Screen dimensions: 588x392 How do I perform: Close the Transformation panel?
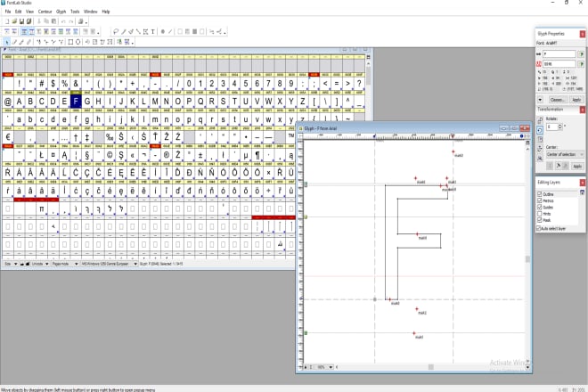(x=583, y=110)
